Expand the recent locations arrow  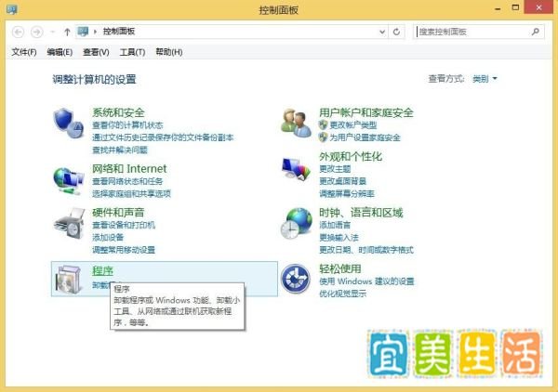coord(53,32)
